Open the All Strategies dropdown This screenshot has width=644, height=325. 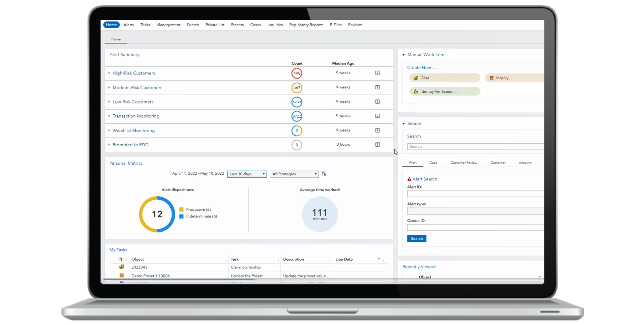(294, 174)
